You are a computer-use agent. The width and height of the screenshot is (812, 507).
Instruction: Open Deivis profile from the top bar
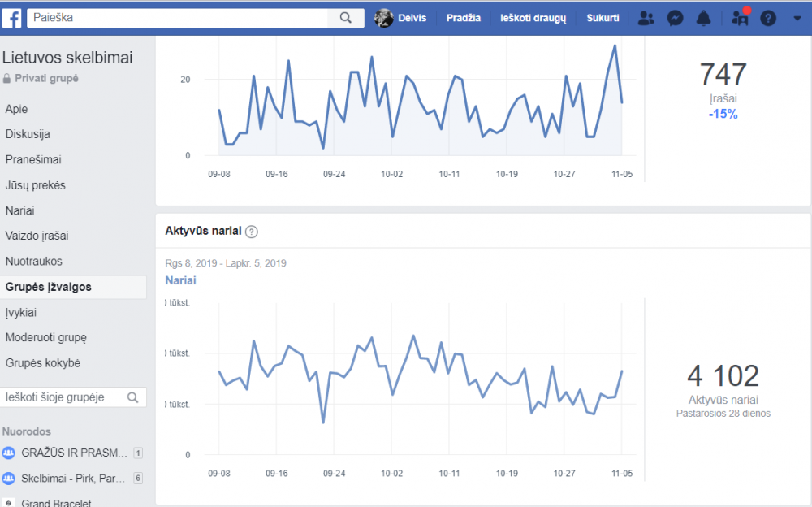[x=401, y=18]
